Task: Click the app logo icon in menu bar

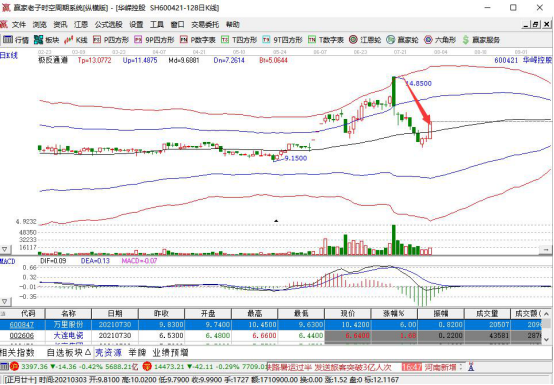Action: [x=4, y=24]
